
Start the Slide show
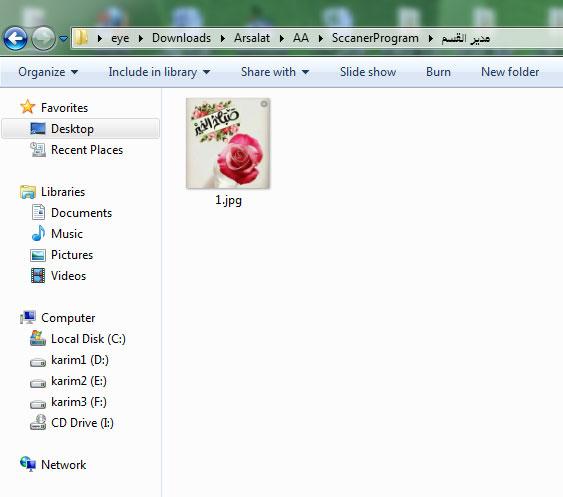pyautogui.click(x=368, y=72)
